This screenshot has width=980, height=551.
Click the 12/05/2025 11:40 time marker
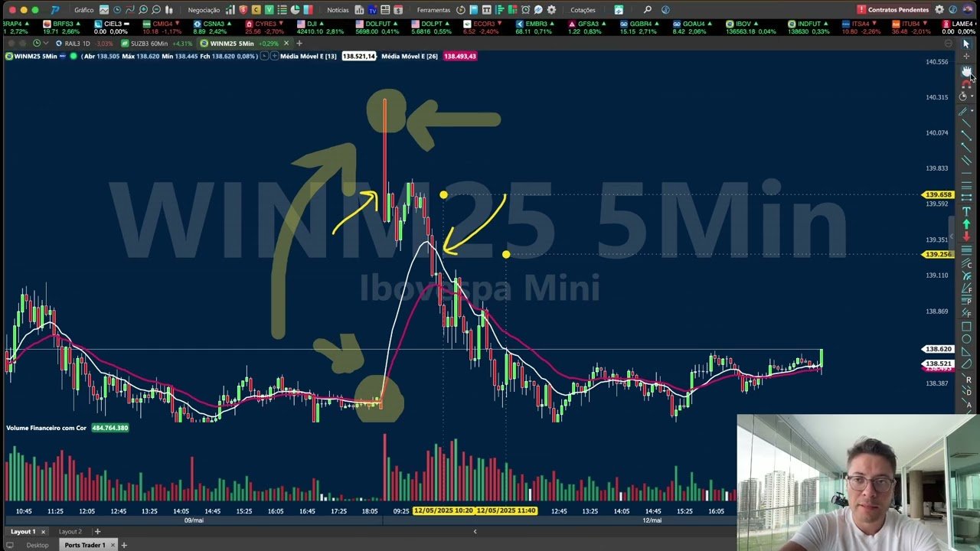[x=506, y=510]
